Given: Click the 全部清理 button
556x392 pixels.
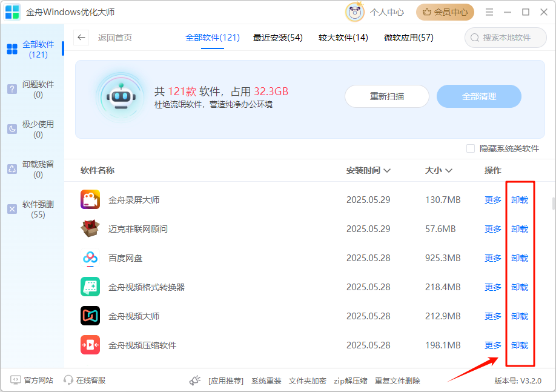Looking at the screenshot, I should [478, 96].
